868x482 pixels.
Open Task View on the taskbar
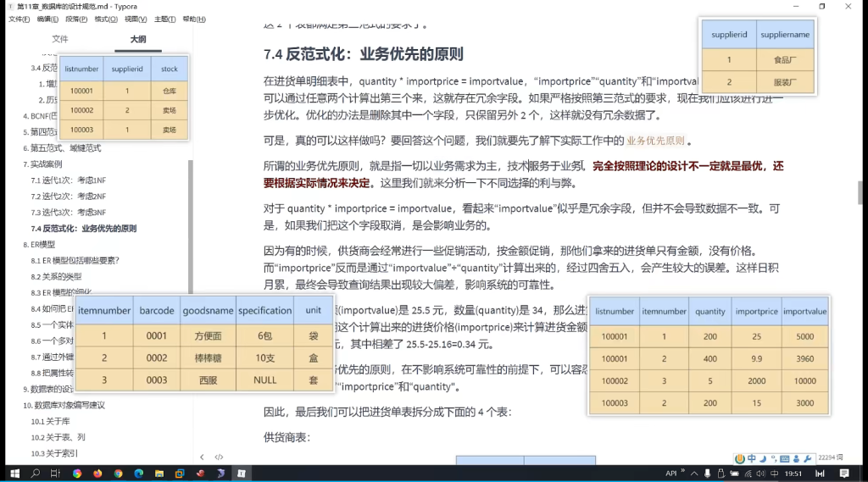[55, 474]
